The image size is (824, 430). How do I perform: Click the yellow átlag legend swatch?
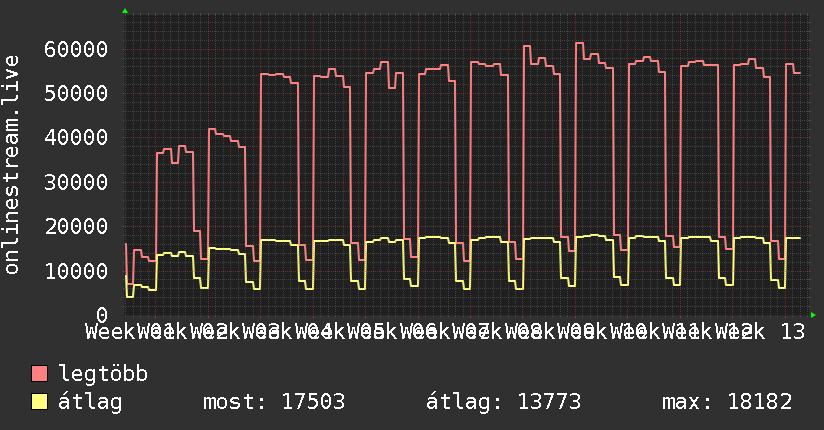pos(39,402)
